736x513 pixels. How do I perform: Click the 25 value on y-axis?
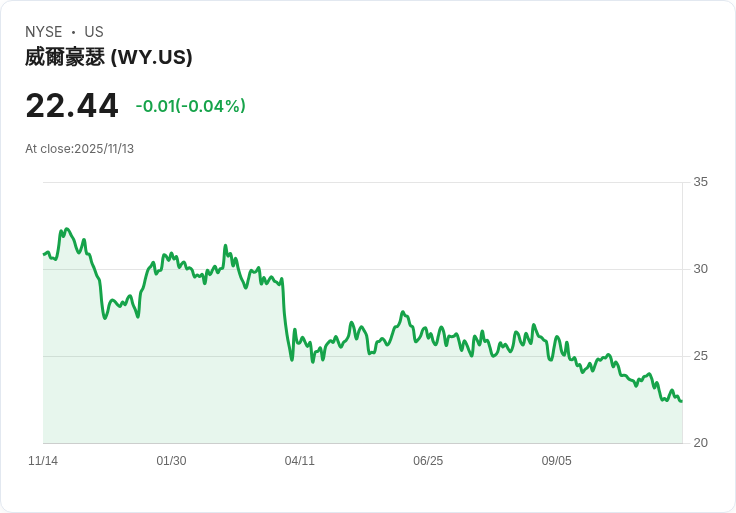700,356
